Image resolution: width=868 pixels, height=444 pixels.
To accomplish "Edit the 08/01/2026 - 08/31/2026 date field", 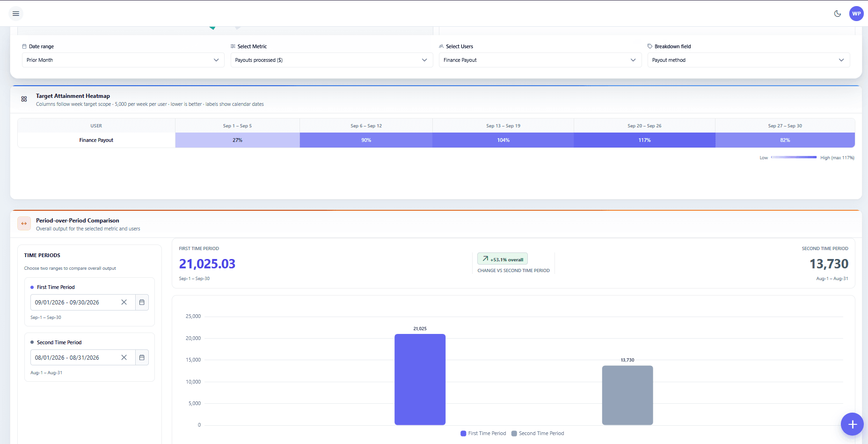I will tap(83, 357).
